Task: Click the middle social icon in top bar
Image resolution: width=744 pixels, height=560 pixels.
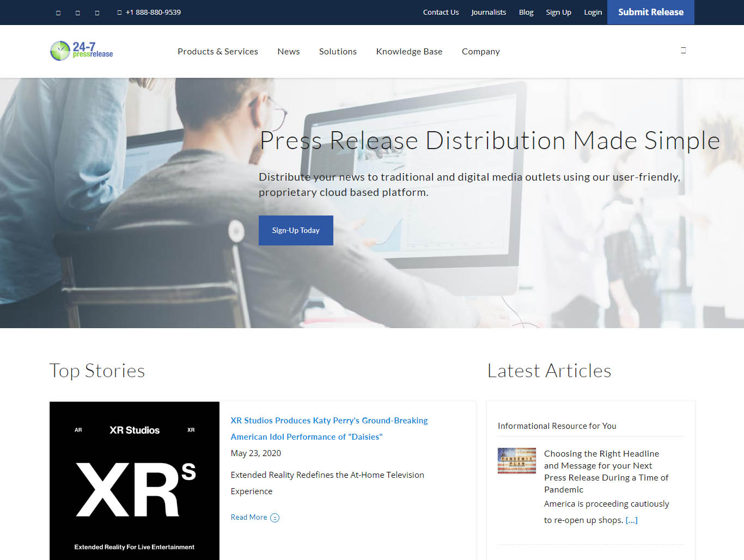Action: click(x=78, y=13)
